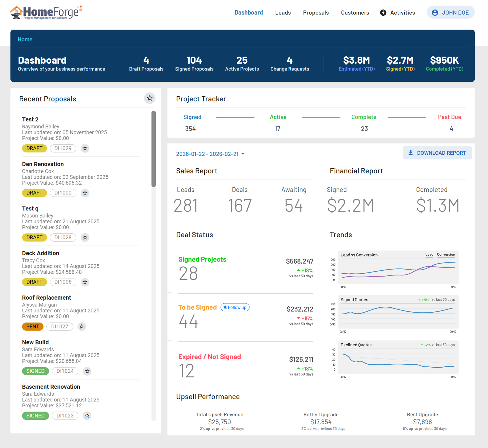488x448 pixels.
Task: Open the Proposals menu item
Action: 316,13
